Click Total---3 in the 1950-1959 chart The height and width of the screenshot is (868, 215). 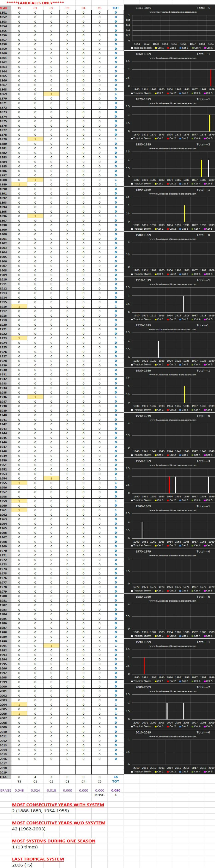click(x=203, y=461)
